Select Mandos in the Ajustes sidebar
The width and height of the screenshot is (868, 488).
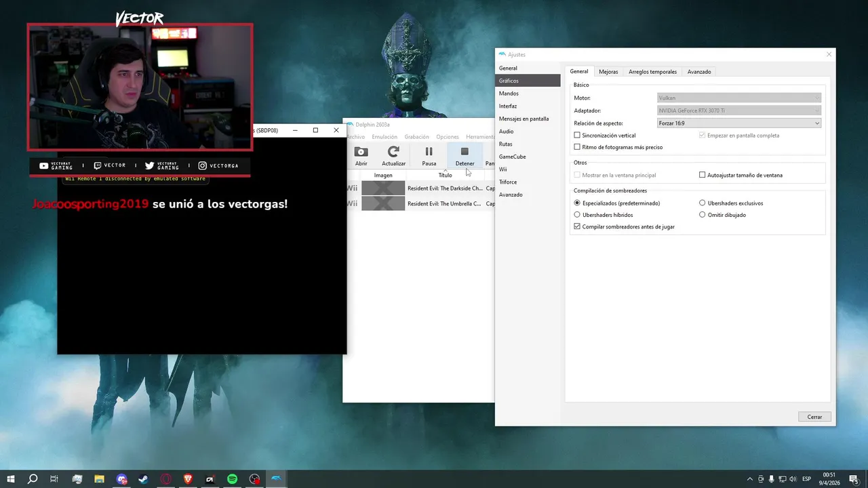point(528,94)
